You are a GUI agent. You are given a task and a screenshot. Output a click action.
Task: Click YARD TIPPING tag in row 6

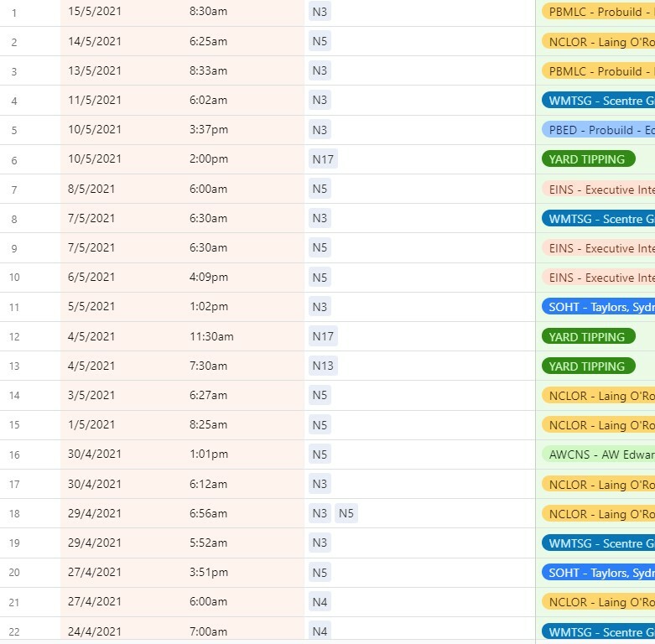click(588, 159)
